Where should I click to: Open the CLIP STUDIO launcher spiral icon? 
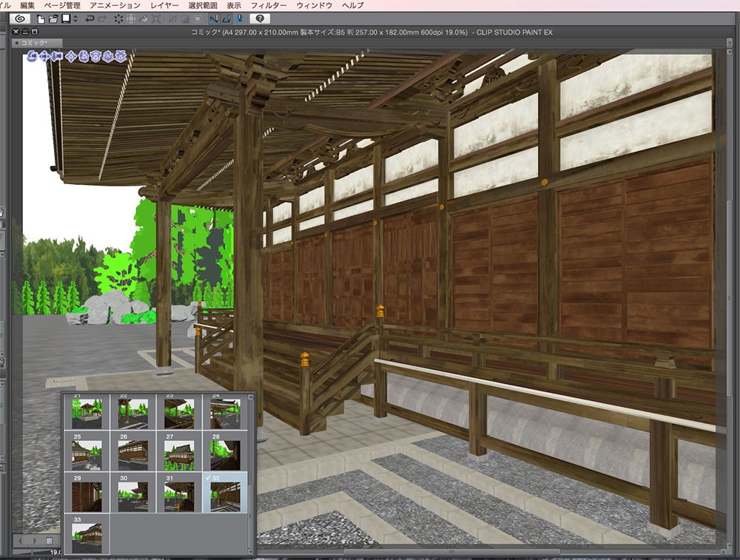pos(19,19)
